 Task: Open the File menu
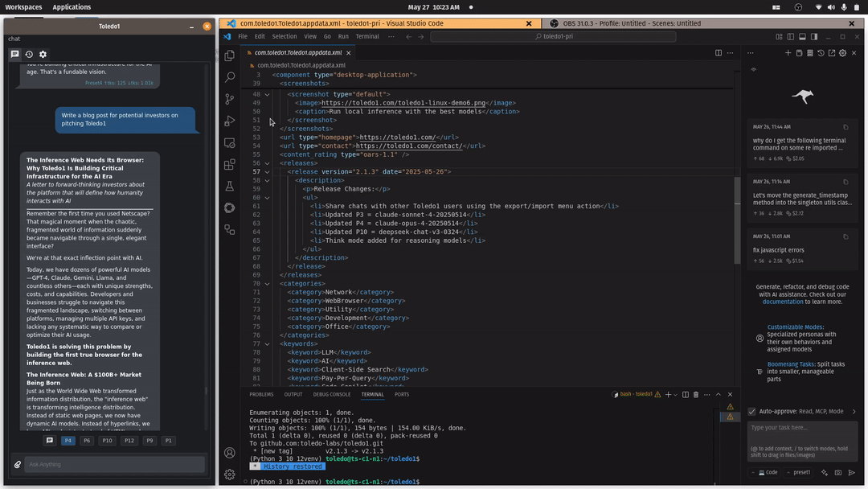point(243,36)
